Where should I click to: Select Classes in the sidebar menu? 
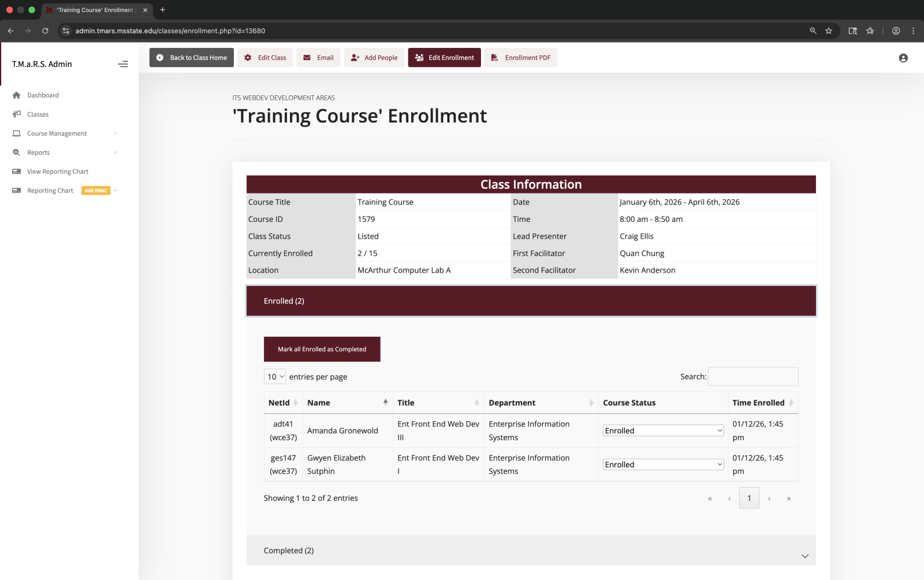37,114
